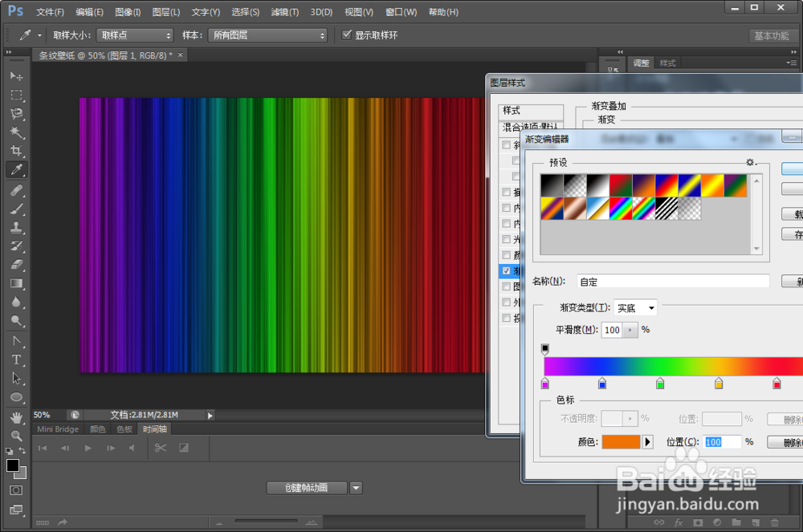The height and width of the screenshot is (532, 803).
Task: Open the 图层(L) menu
Action: pos(166,12)
